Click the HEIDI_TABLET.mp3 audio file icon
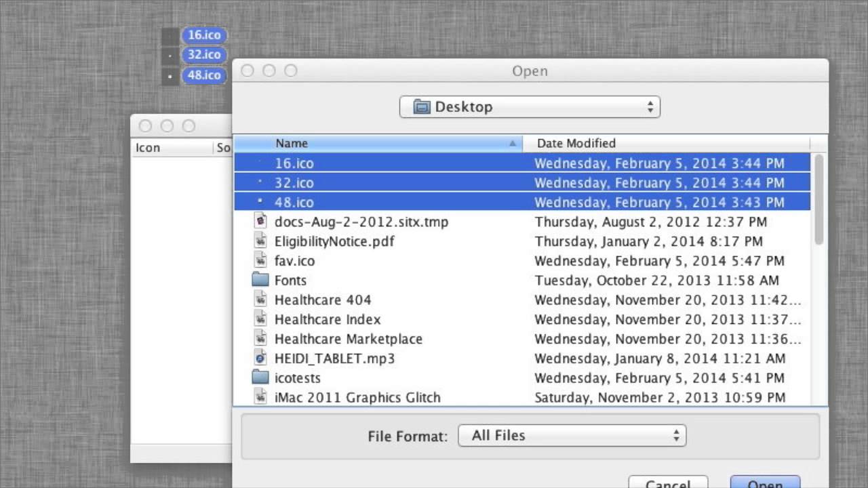The height and width of the screenshot is (488, 868). 260,359
